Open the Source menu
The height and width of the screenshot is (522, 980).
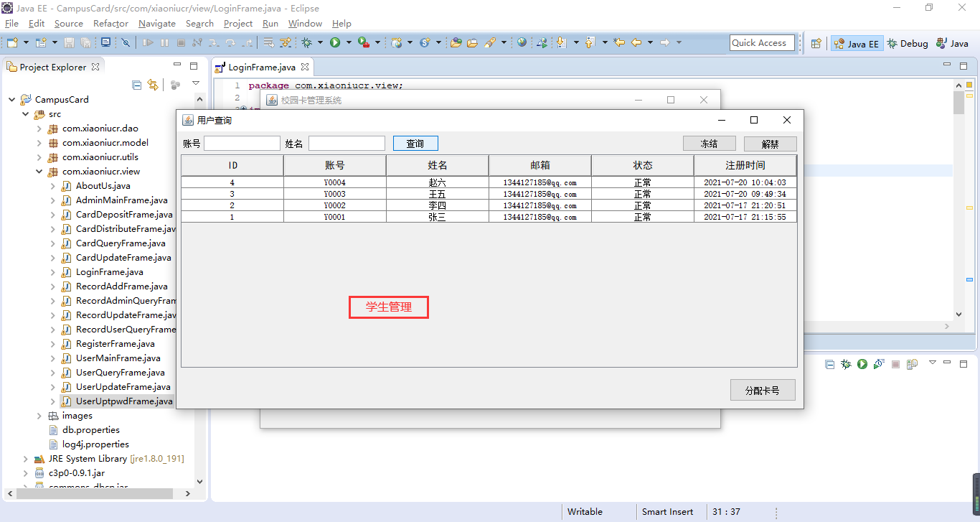point(69,24)
